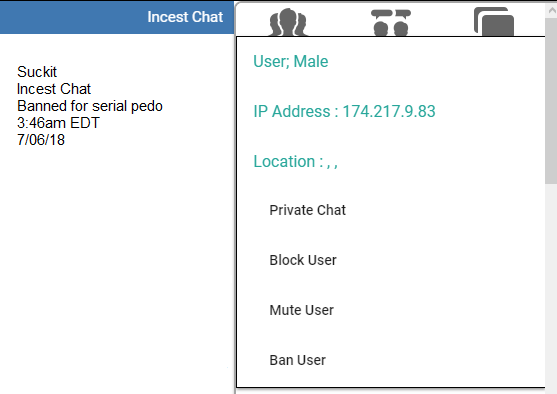Click the "User; Male" heading
Image resolution: width=557 pixels, height=394 pixels.
291,61
